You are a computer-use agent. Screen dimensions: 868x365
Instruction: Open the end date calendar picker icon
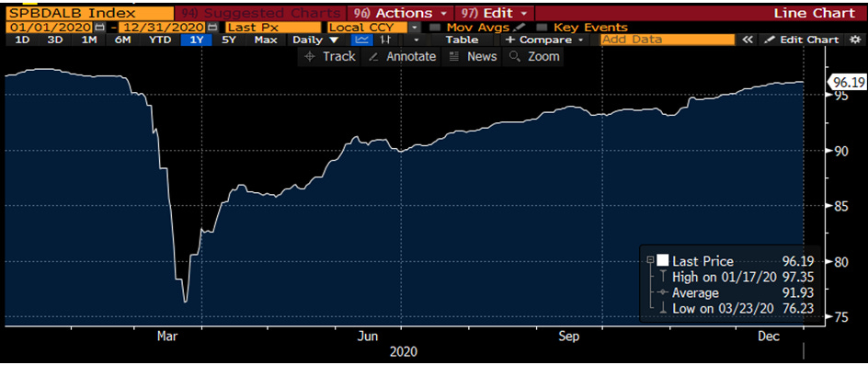[x=212, y=28]
